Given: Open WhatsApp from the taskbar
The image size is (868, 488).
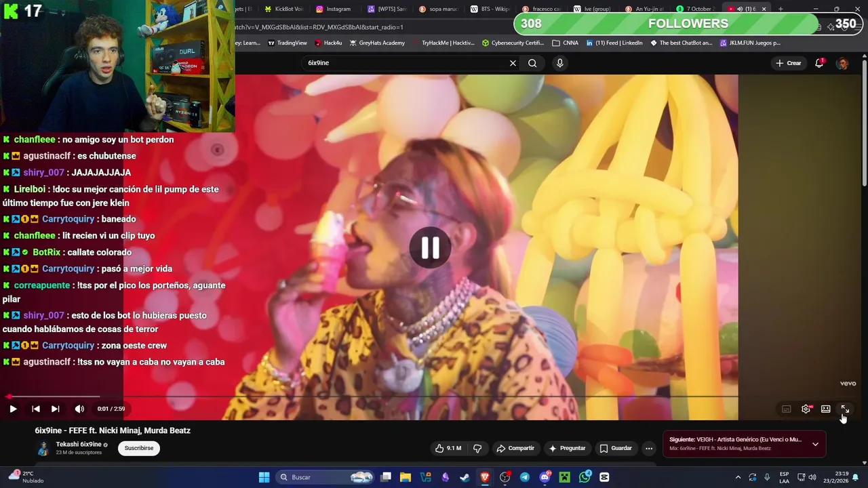Looking at the screenshot, I should coord(585,477).
